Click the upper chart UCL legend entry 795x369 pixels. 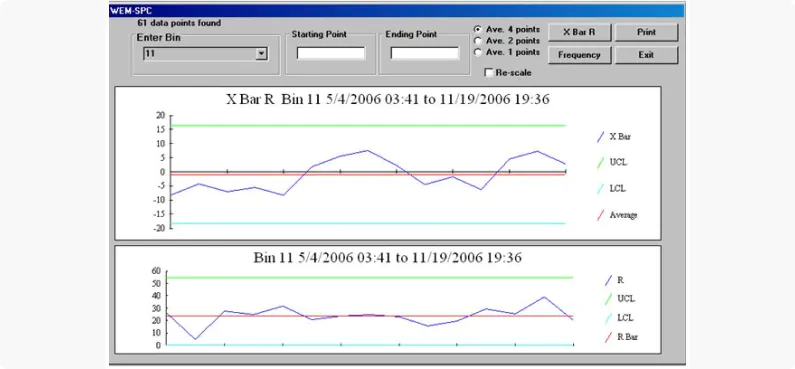[612, 163]
